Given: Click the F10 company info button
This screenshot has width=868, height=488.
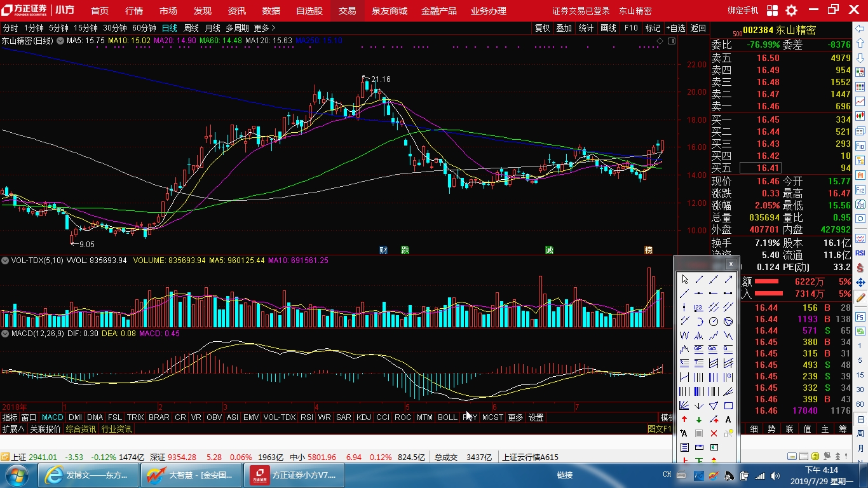Looking at the screenshot, I should tap(631, 28).
